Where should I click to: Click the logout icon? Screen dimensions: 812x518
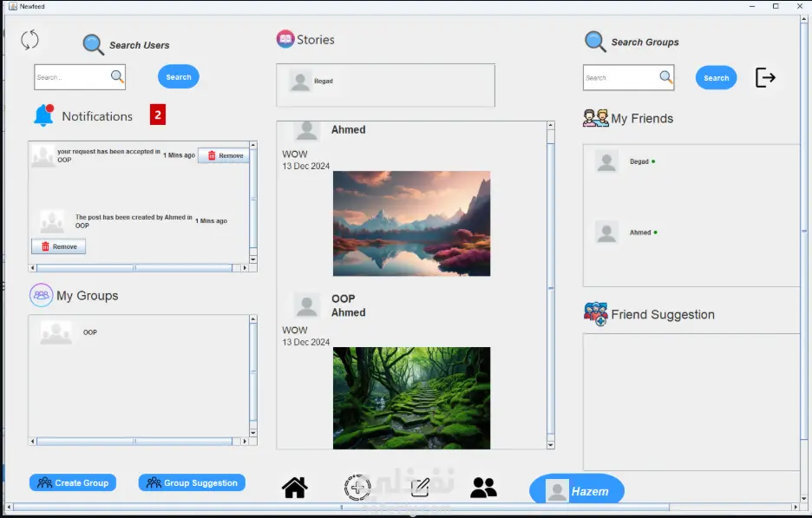[x=765, y=78]
